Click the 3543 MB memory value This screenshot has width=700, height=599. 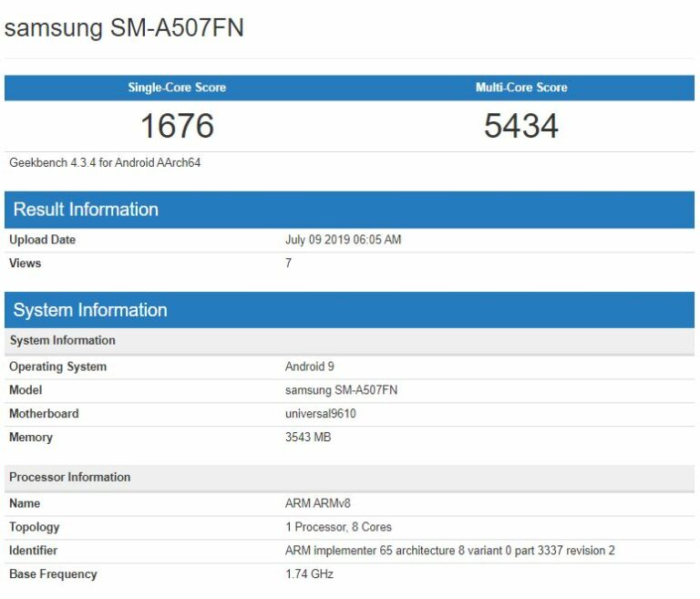click(x=308, y=438)
